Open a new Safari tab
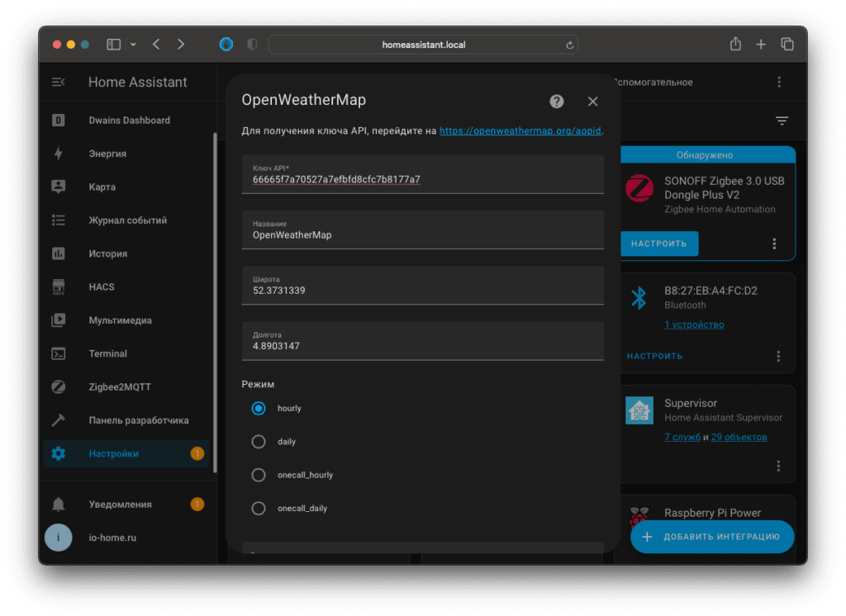Image resolution: width=846 pixels, height=616 pixels. click(x=761, y=45)
